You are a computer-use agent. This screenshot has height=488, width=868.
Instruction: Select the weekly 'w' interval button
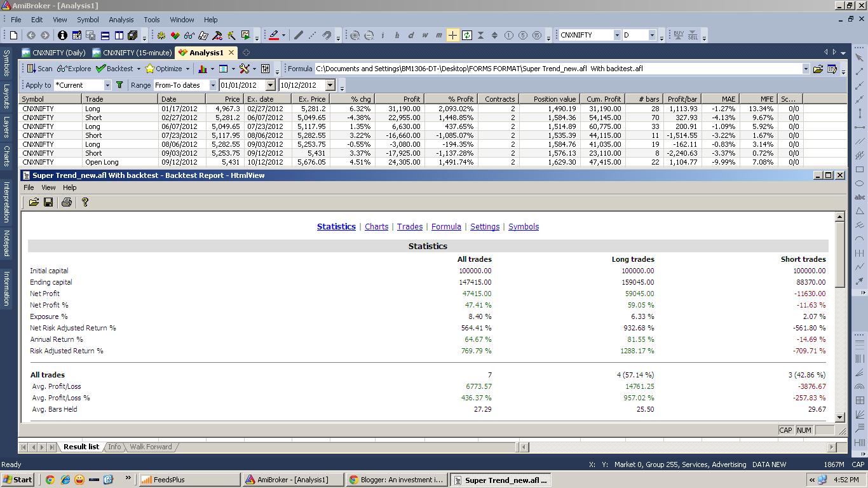425,36
